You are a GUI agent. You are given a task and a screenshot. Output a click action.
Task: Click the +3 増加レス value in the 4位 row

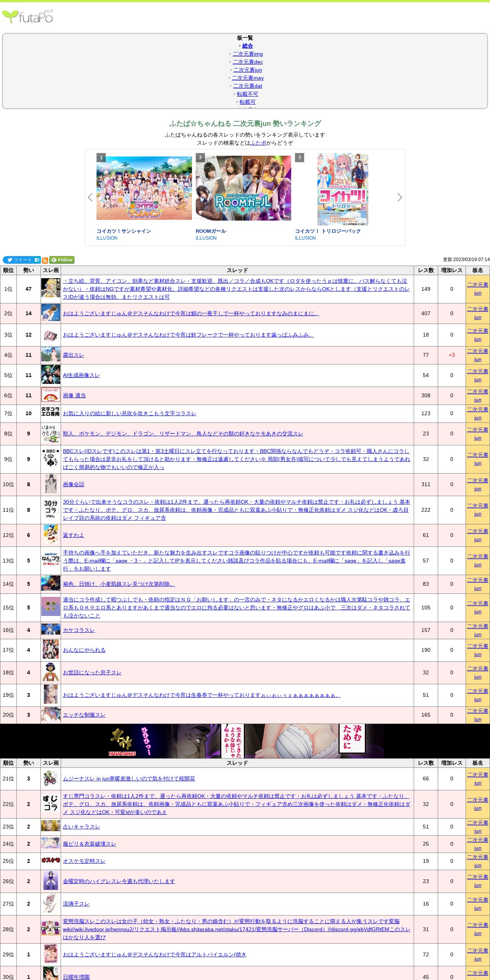pos(451,355)
